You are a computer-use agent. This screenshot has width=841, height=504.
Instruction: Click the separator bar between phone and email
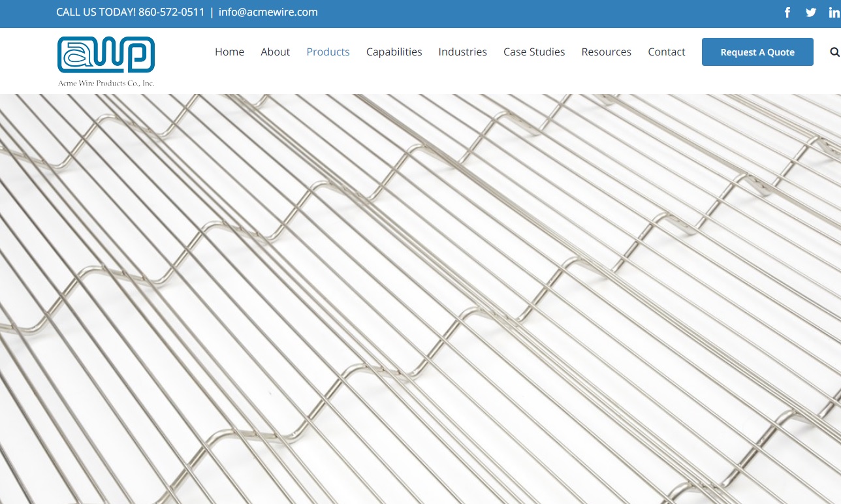pyautogui.click(x=212, y=12)
